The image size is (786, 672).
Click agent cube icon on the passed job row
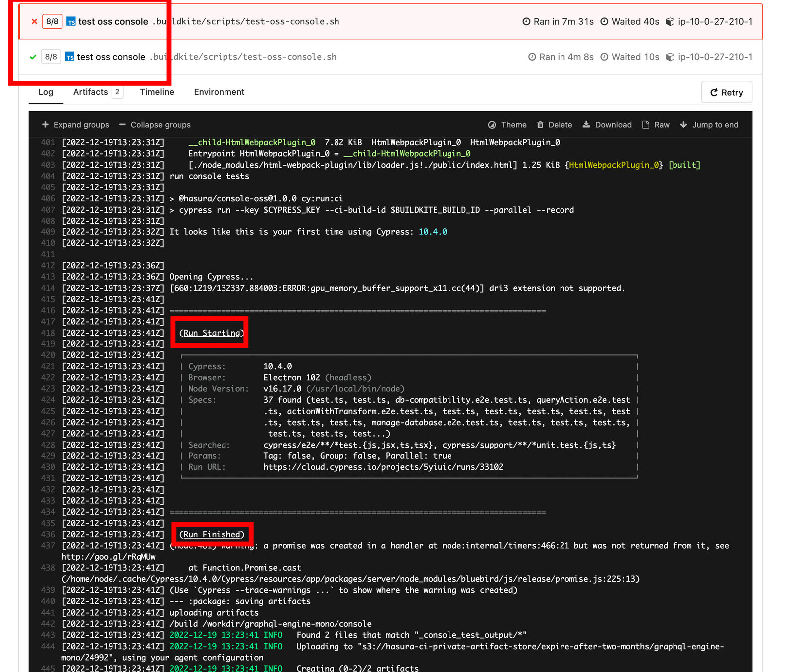click(670, 57)
